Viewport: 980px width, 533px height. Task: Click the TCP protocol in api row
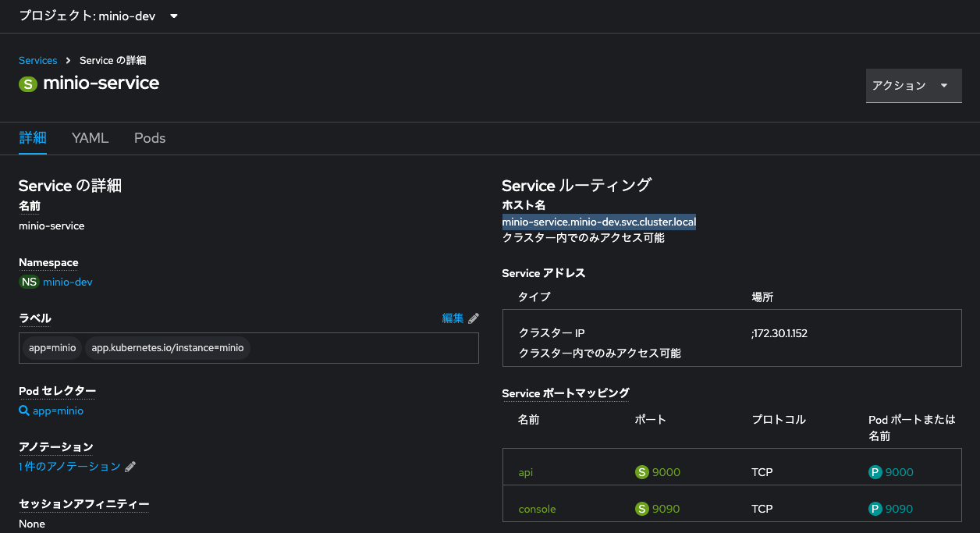pos(762,472)
